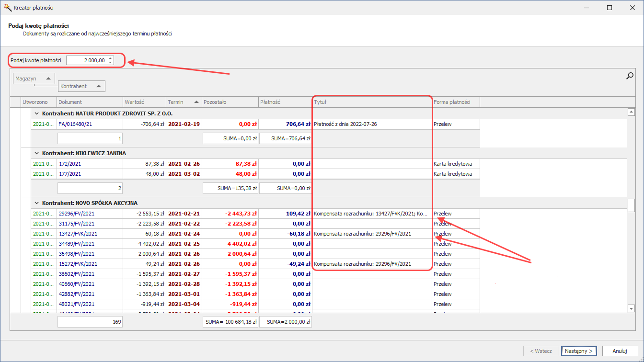Click the magnifier search icon
This screenshot has width=644, height=362.
tap(630, 76)
